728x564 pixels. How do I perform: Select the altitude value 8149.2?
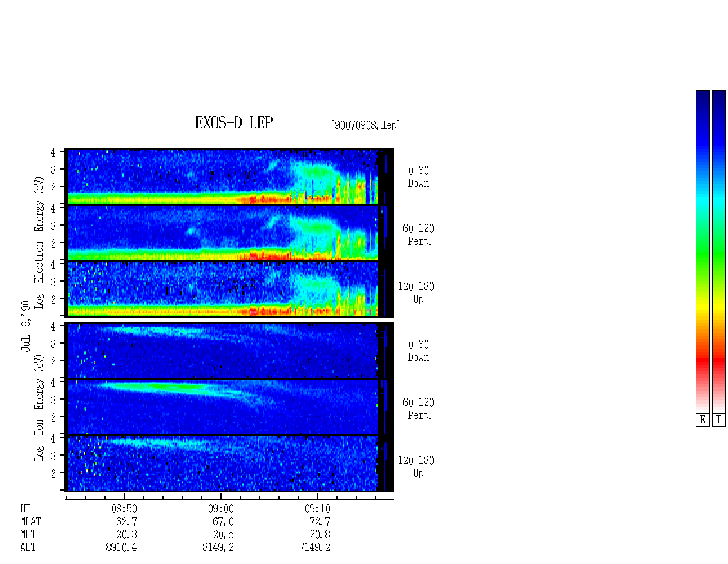(x=218, y=547)
